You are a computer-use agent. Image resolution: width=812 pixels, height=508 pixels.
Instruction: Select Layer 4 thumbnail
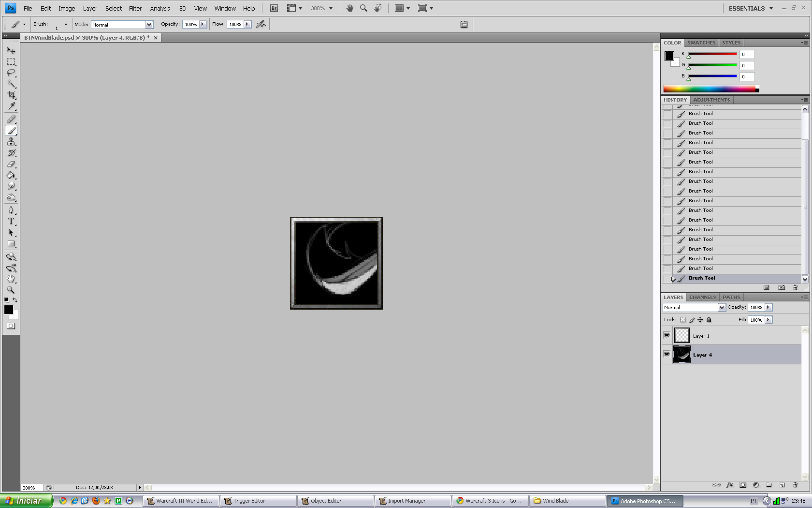click(x=682, y=355)
